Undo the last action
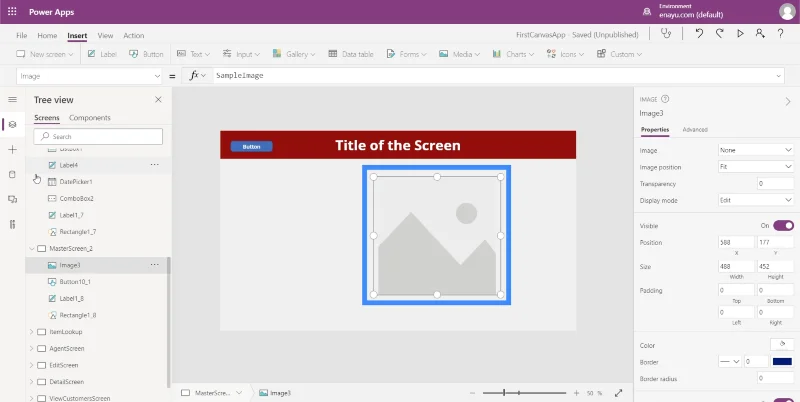Image resolution: width=800 pixels, height=402 pixels. pos(699,34)
